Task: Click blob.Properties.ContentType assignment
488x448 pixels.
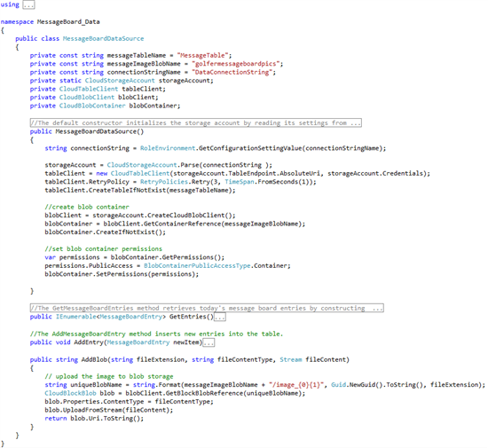Action: click(x=130, y=402)
